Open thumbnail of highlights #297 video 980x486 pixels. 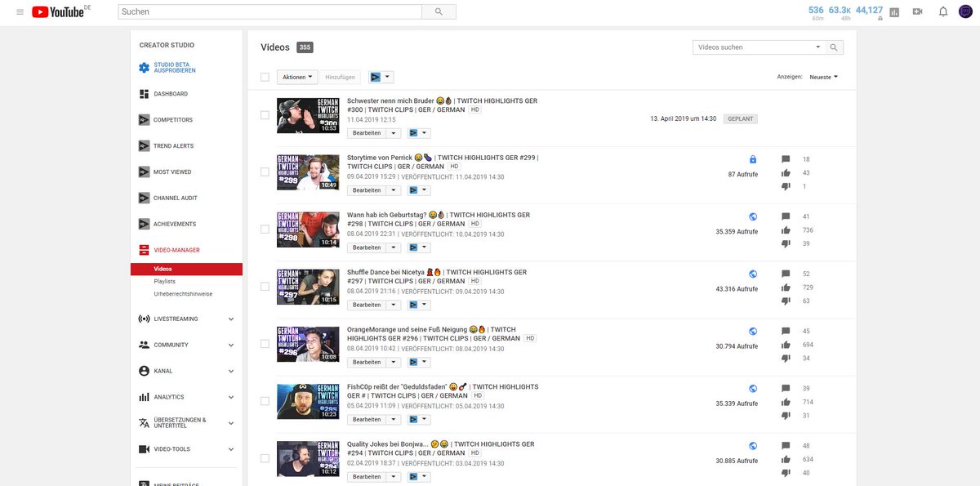coord(308,287)
